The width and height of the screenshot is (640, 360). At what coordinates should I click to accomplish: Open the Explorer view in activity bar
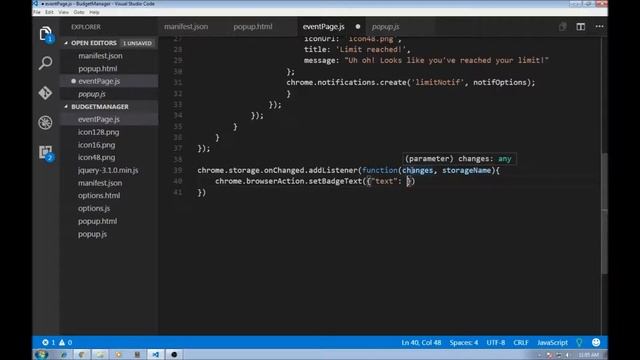tap(46, 34)
